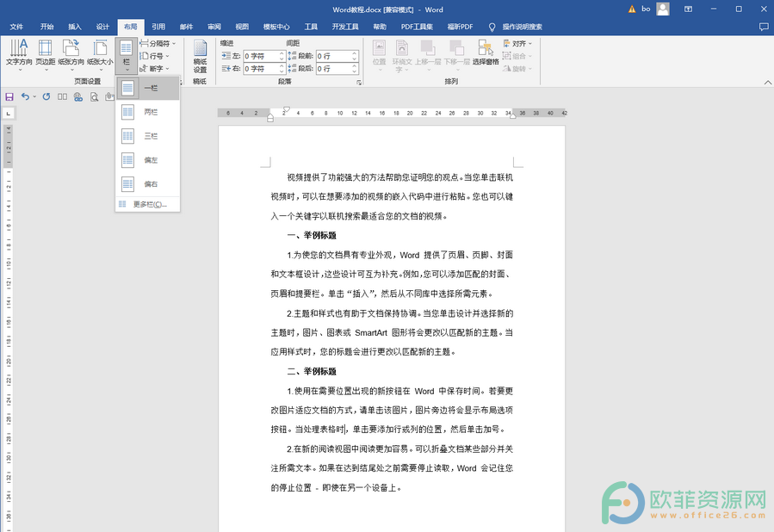Click the save icon in quick access toolbar
Viewport: 774px width, 532px height.
click(x=9, y=96)
